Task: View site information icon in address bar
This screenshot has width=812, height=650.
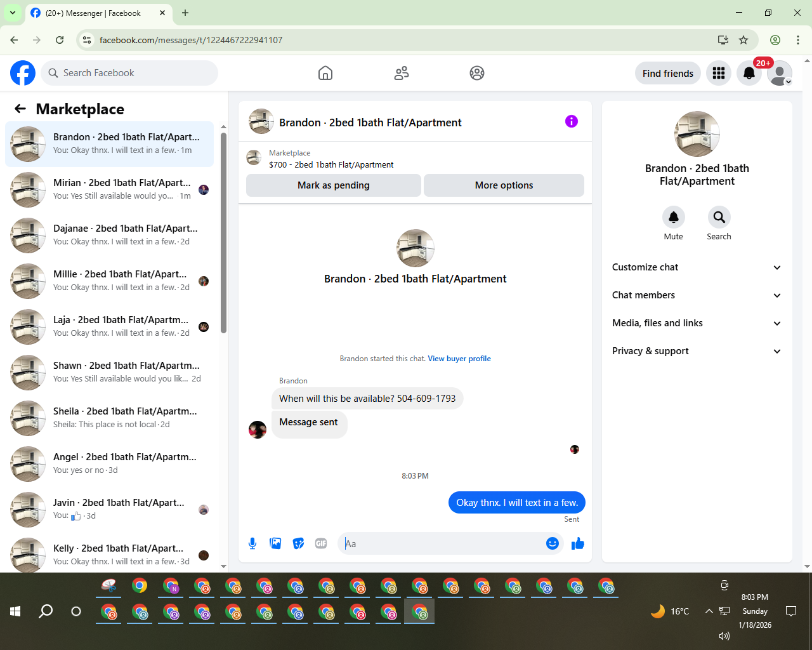Action: [x=88, y=40]
